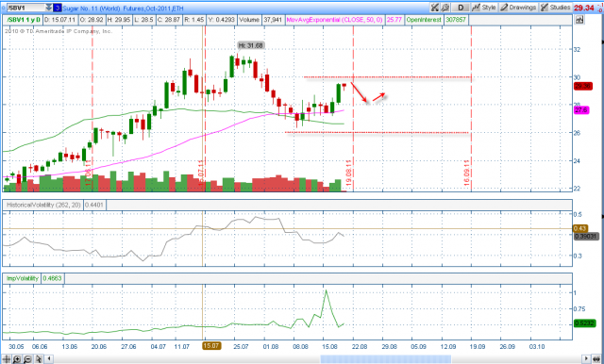This screenshot has height=364, width=604.
Task: Click the scroll left arrow at bottom
Action: click(x=49, y=359)
